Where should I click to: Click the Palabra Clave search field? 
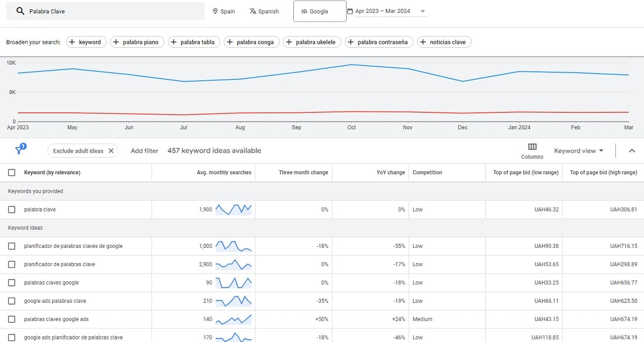click(x=105, y=11)
